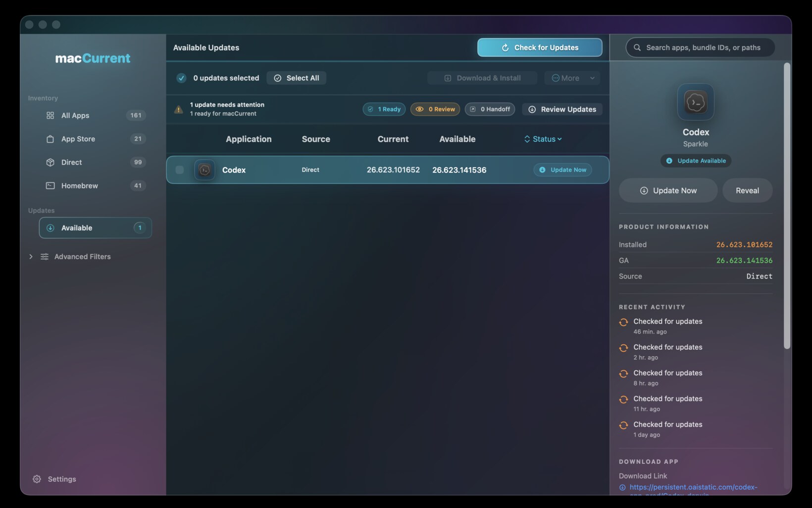The image size is (812, 508).
Task: Click the Sparkle label under Codex
Action: coord(696,144)
